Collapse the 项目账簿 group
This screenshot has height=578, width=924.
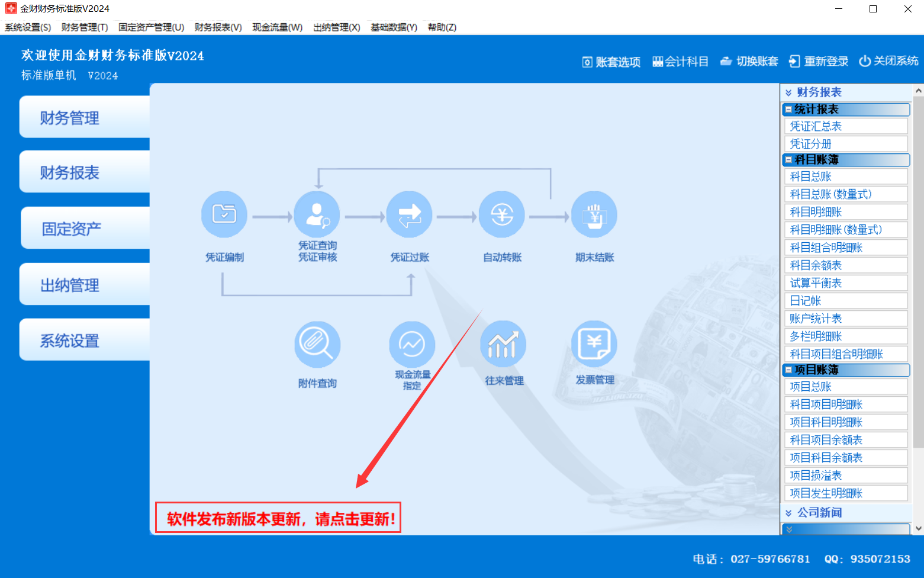click(788, 370)
